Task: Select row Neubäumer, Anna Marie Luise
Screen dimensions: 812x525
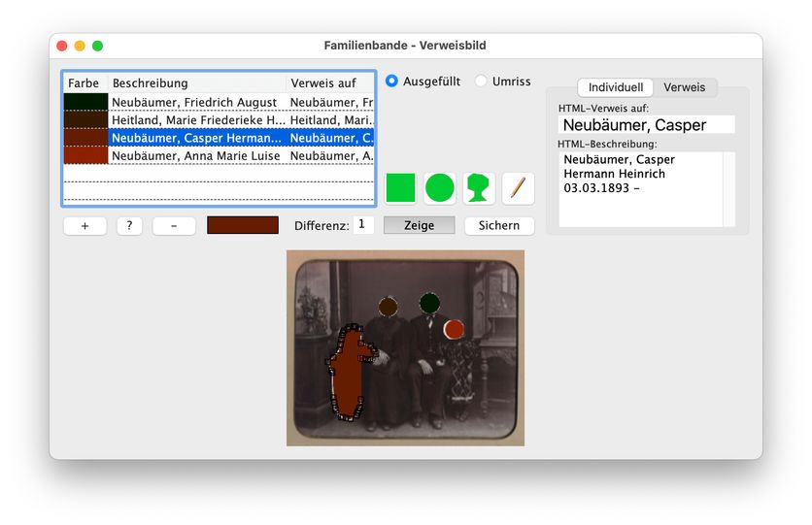Action: (x=195, y=156)
